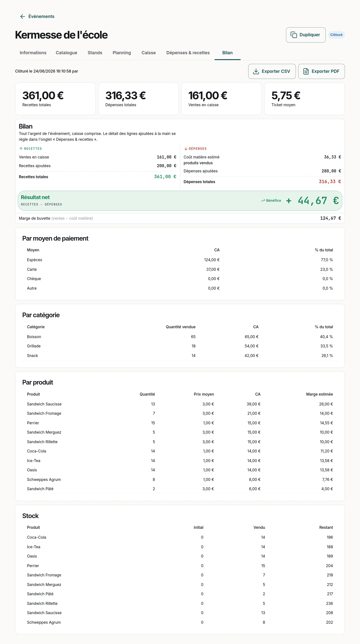Select the Sandwich Saucisse row in Par produit
This screenshot has height=644, width=360.
180,404
